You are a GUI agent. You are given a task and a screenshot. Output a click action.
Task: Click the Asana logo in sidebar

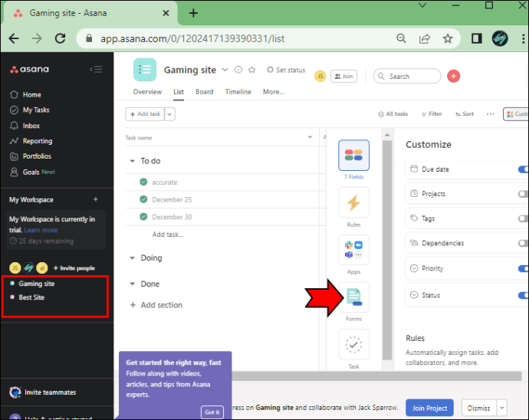29,70
